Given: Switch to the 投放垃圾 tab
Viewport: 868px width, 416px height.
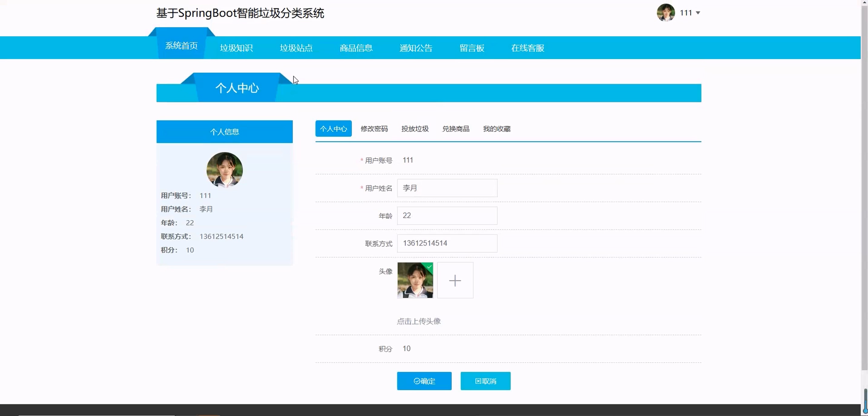Looking at the screenshot, I should 415,129.
